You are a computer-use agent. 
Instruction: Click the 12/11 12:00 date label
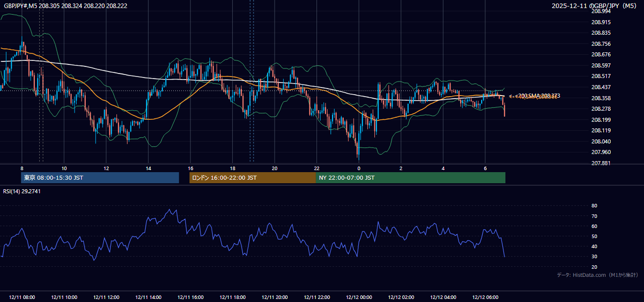(106, 297)
